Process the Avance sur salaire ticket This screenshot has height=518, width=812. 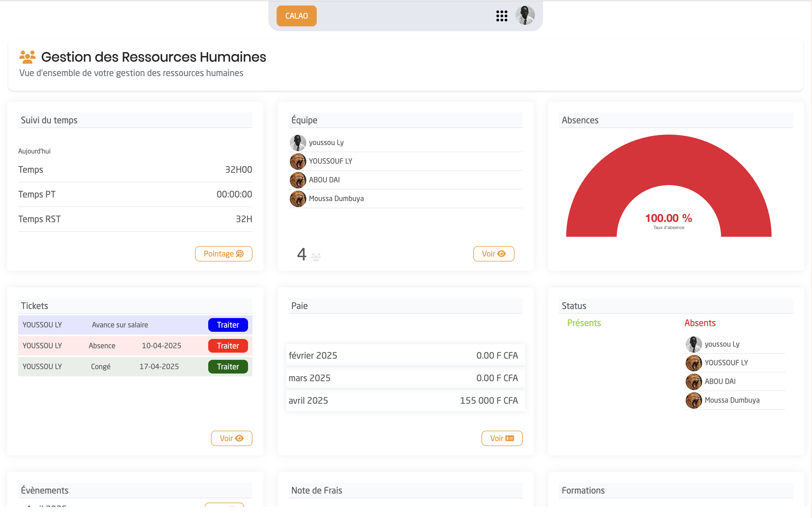228,325
